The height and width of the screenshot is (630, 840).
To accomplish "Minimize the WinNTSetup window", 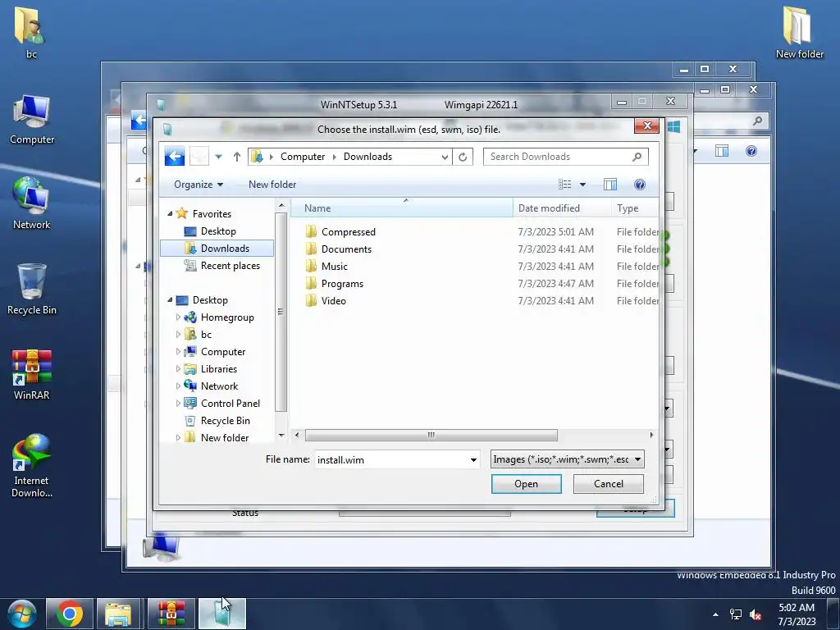I will coord(622,101).
